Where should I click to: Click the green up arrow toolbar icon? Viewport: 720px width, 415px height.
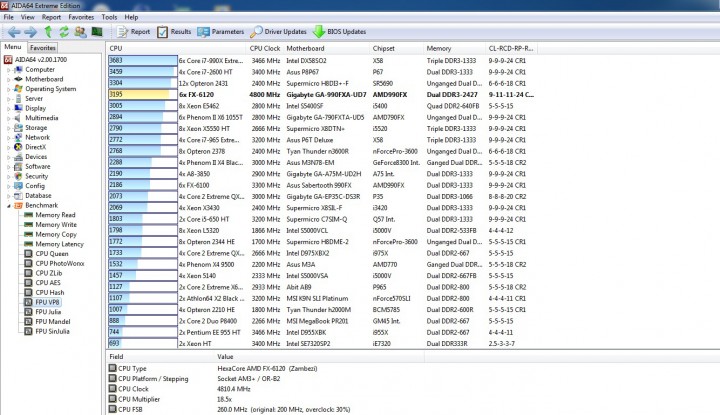tap(48, 32)
